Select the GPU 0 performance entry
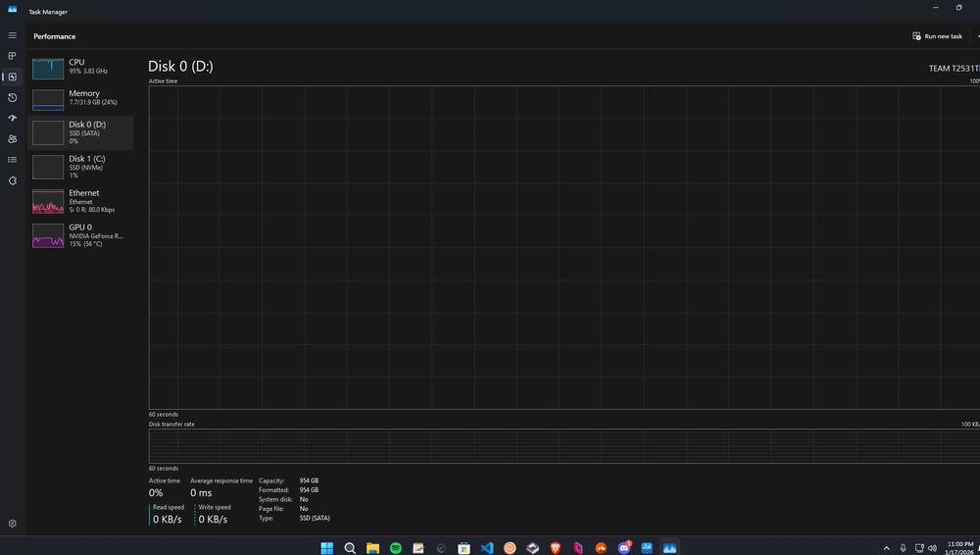Image resolution: width=980 pixels, height=555 pixels. click(x=80, y=235)
